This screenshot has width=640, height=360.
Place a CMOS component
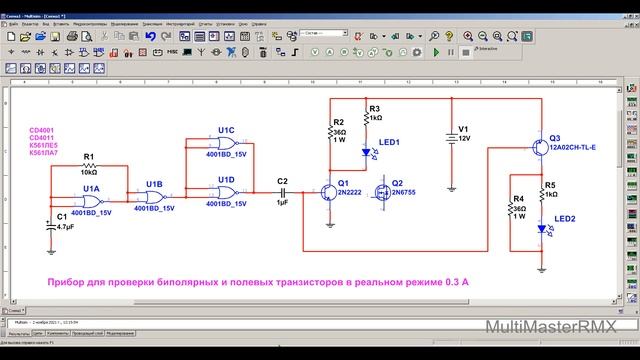tap(98, 52)
